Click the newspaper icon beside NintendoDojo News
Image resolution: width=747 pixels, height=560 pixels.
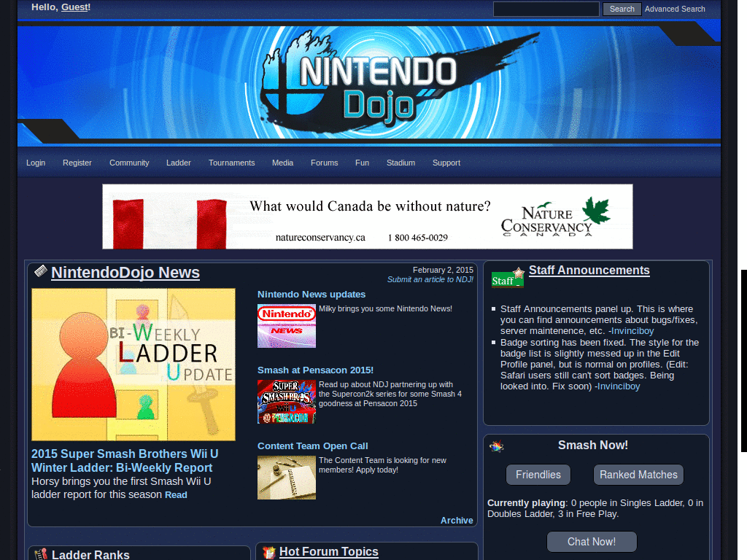(x=41, y=271)
